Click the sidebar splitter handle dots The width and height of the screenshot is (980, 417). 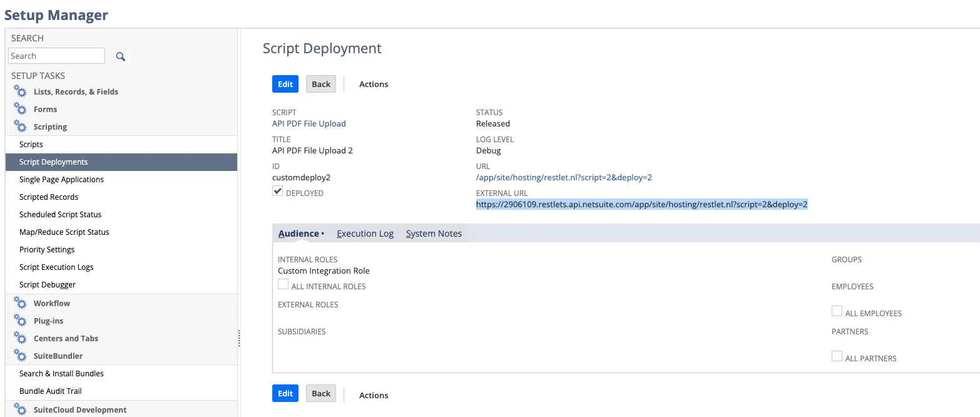[x=239, y=338]
